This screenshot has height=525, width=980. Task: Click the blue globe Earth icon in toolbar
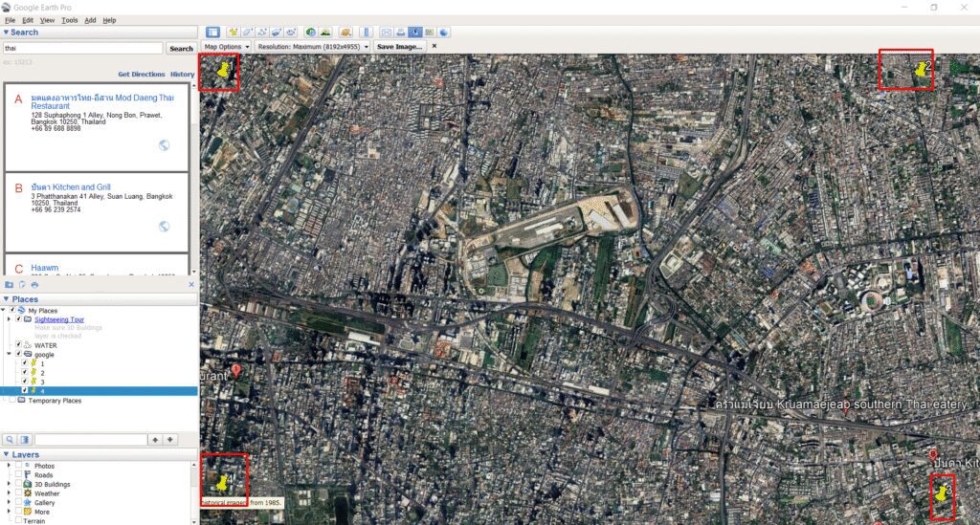tap(444, 32)
